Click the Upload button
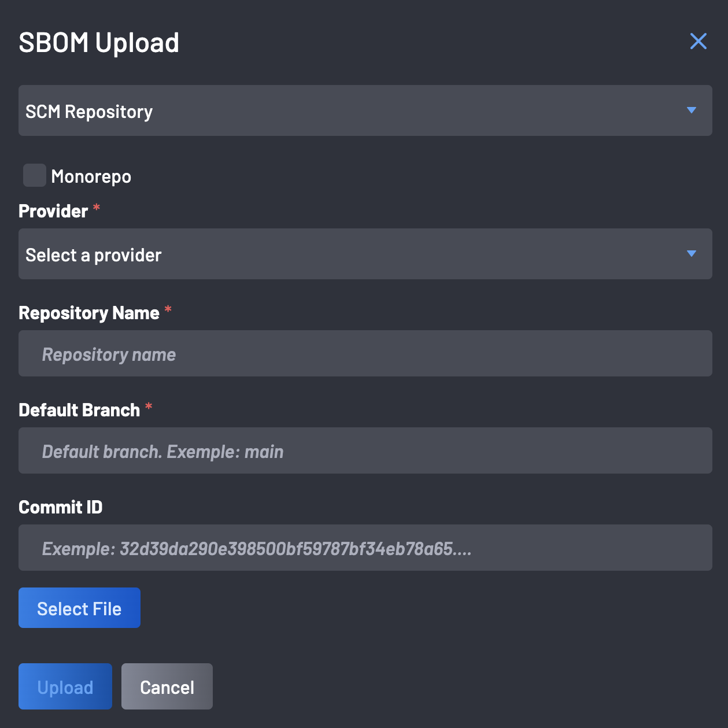 65,686
